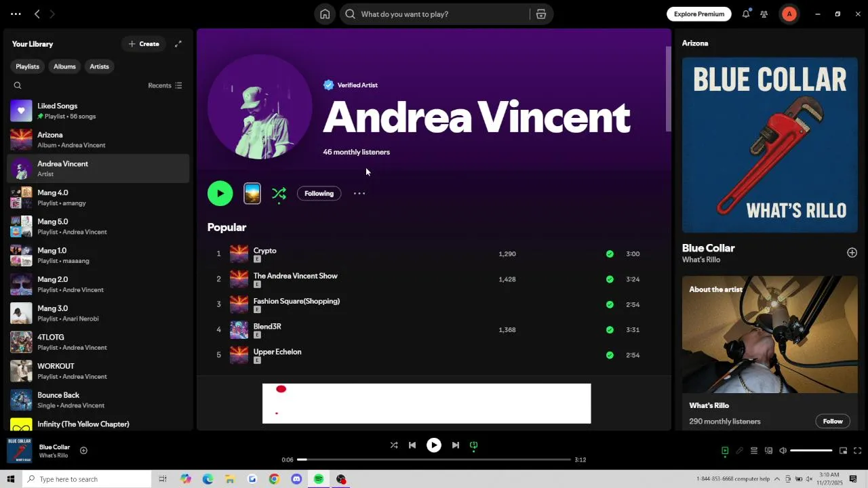
Task: Open the Mang 4.0 playlist
Action: coord(98,197)
